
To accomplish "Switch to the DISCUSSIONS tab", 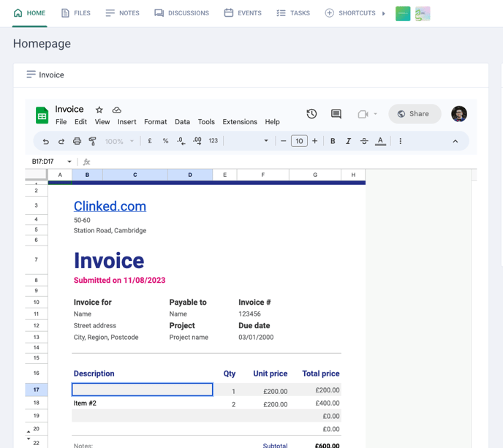I will [x=181, y=13].
